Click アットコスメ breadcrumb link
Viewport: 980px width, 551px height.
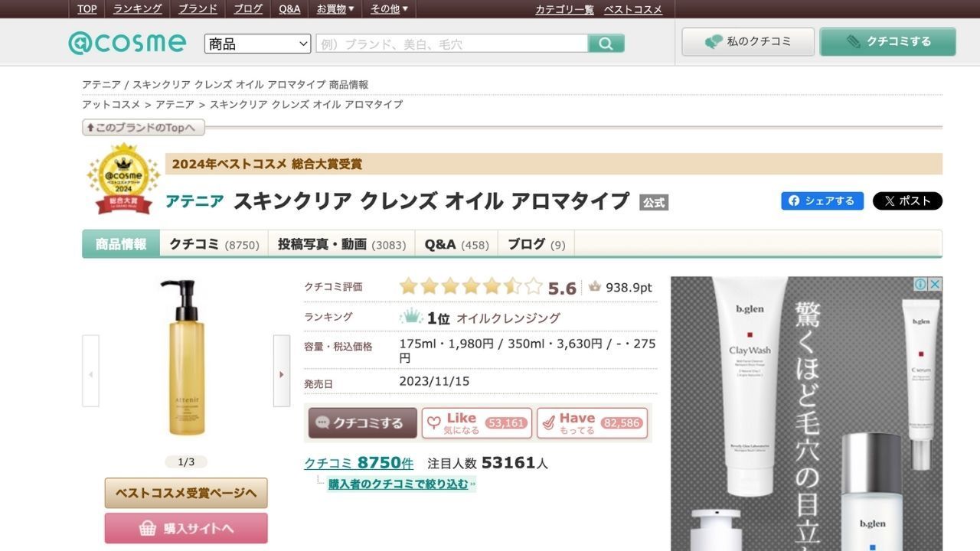[111, 104]
